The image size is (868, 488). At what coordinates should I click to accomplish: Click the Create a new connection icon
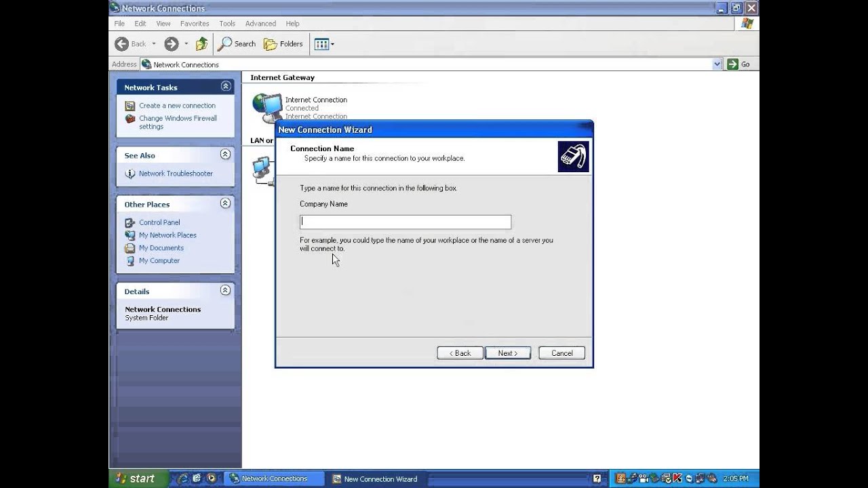[x=130, y=106]
